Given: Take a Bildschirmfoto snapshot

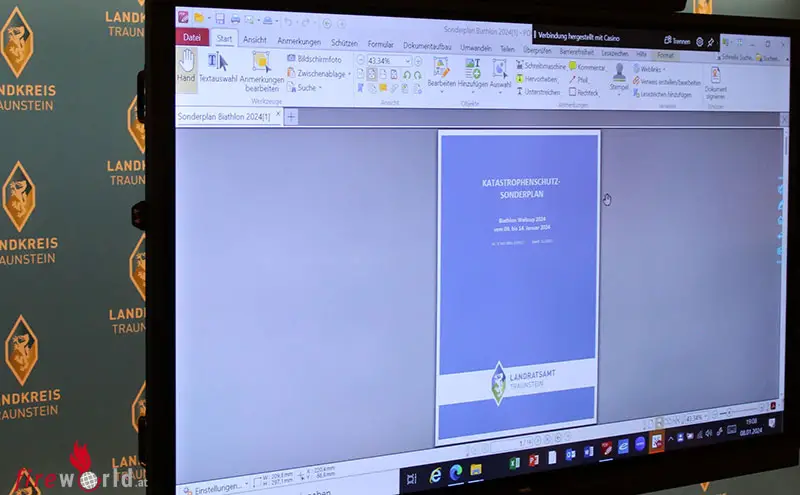Looking at the screenshot, I should (x=318, y=60).
